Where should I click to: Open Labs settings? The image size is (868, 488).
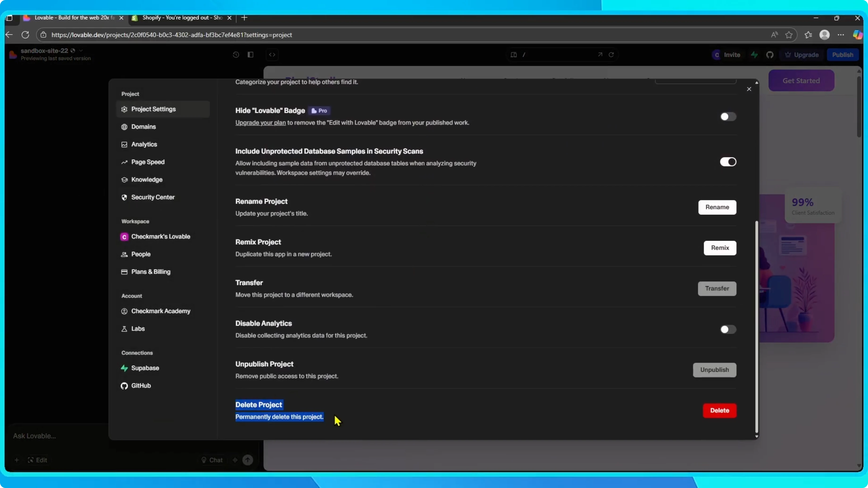point(163,329)
